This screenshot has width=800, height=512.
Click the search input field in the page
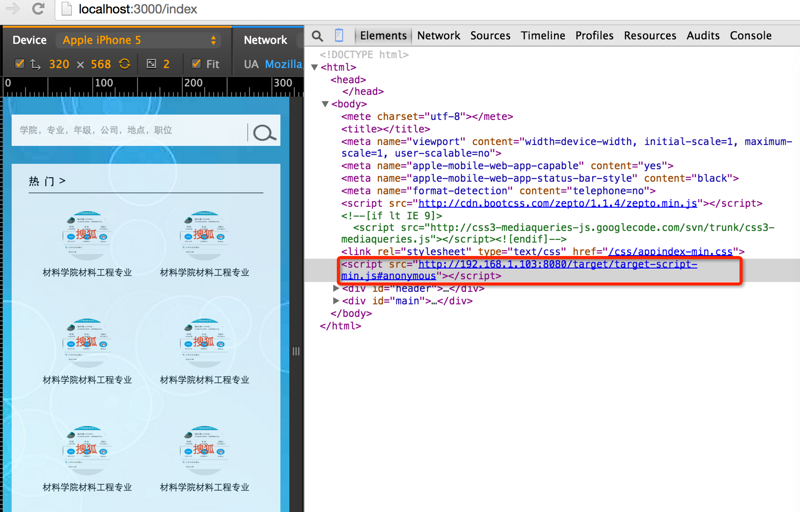(x=130, y=131)
